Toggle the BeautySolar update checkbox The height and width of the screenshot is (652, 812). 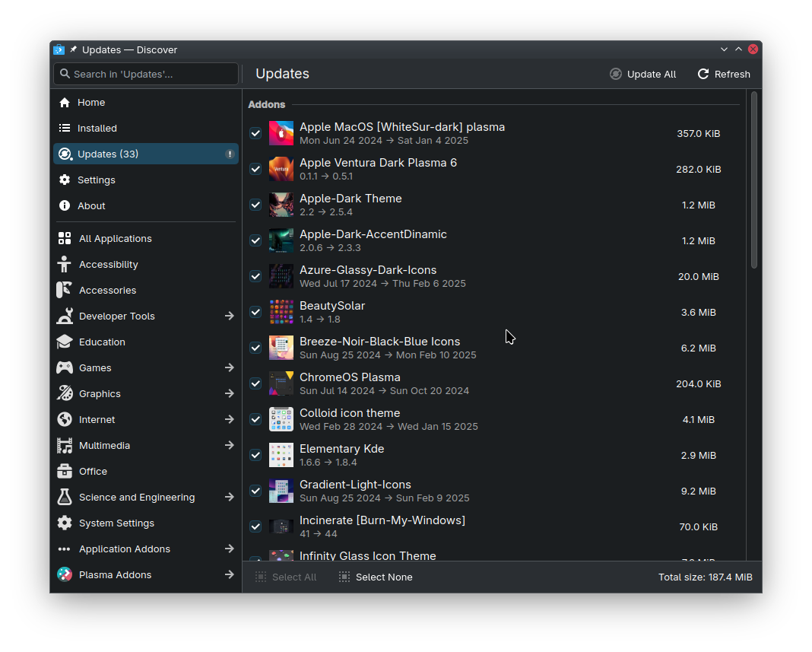[x=255, y=312]
